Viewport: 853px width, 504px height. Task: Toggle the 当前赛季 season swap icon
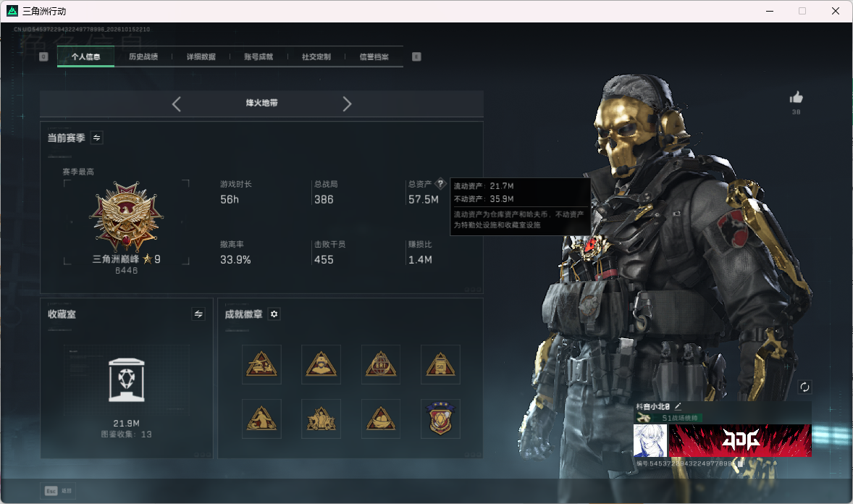click(x=97, y=138)
